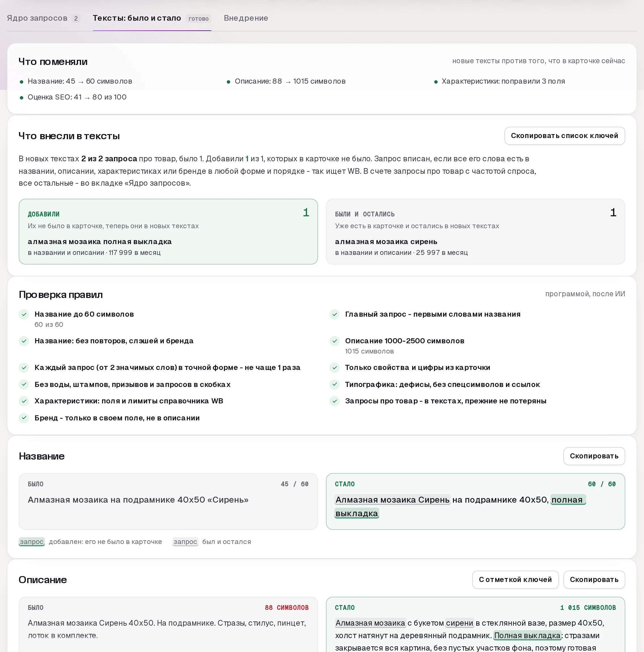Click highlighted «сирени» in new description
Viewport: 644px width, 652px height.
[x=459, y=623]
